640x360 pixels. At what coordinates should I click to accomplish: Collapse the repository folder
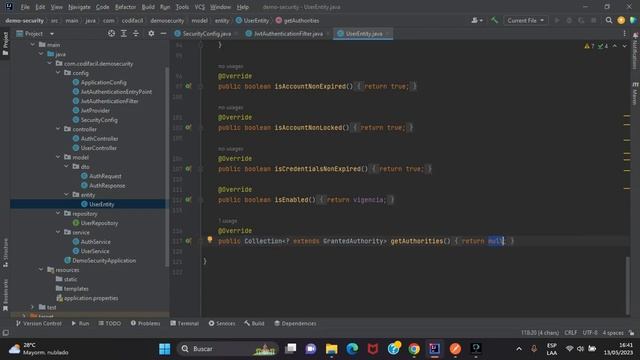click(x=58, y=213)
